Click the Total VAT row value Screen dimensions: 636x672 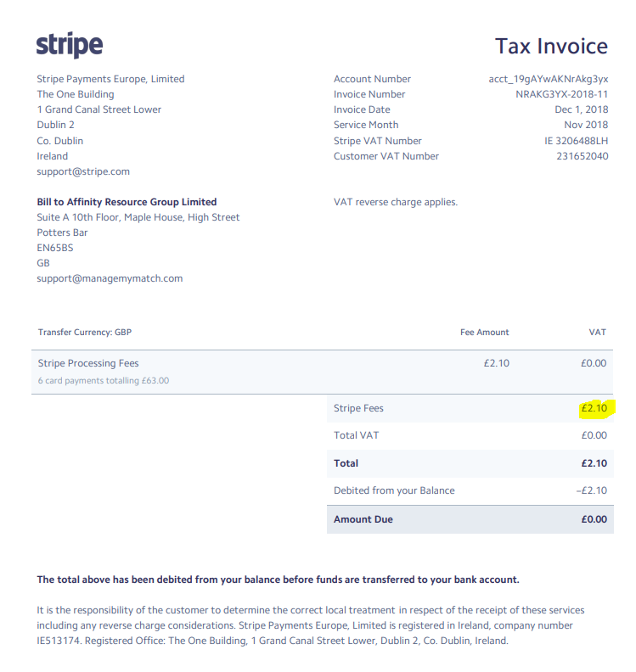[x=594, y=435]
